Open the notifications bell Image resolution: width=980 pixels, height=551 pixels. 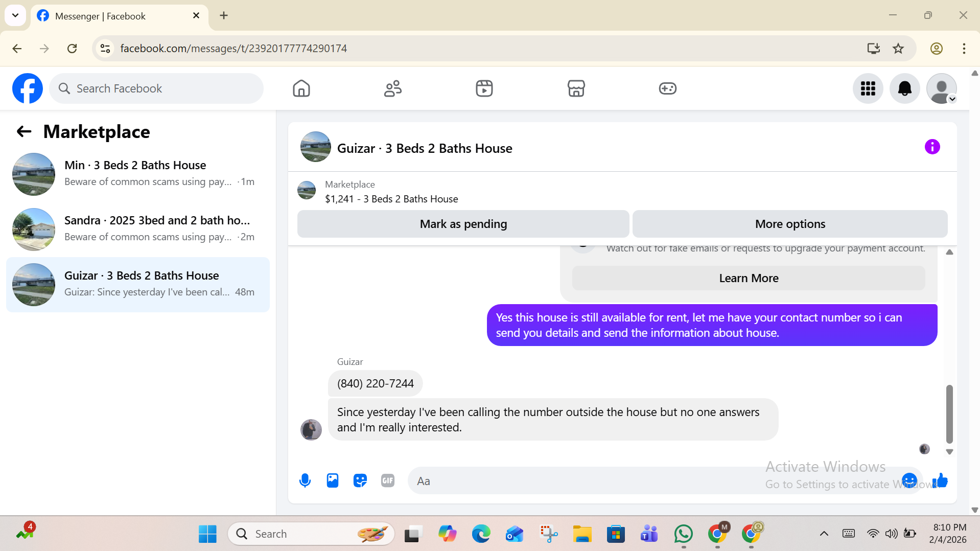click(904, 88)
